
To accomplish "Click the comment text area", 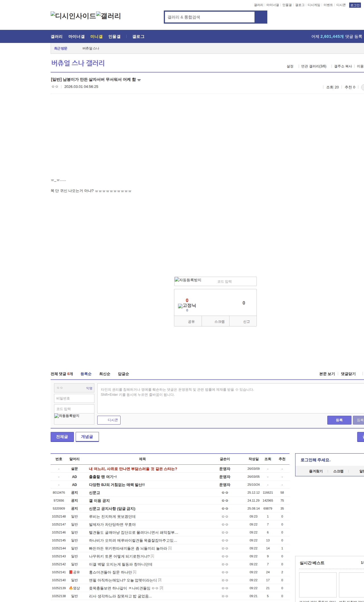I will (x=231, y=398).
